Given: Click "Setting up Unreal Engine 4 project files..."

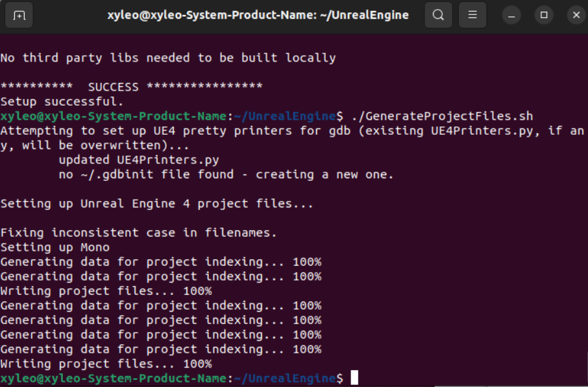Looking at the screenshot, I should click(x=156, y=204).
